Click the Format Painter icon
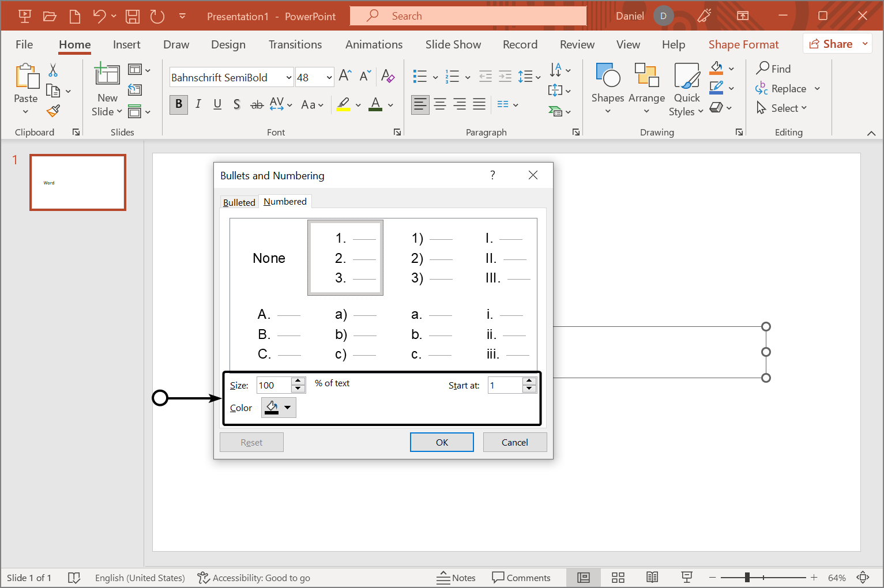 pyautogui.click(x=54, y=110)
